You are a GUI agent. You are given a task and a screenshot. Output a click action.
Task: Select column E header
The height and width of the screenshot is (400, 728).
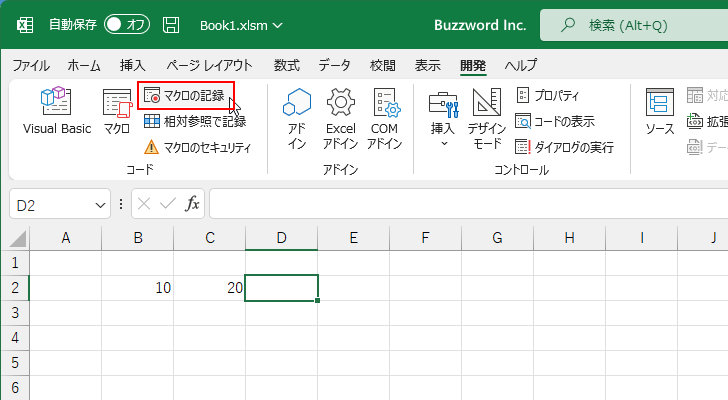[354, 238]
